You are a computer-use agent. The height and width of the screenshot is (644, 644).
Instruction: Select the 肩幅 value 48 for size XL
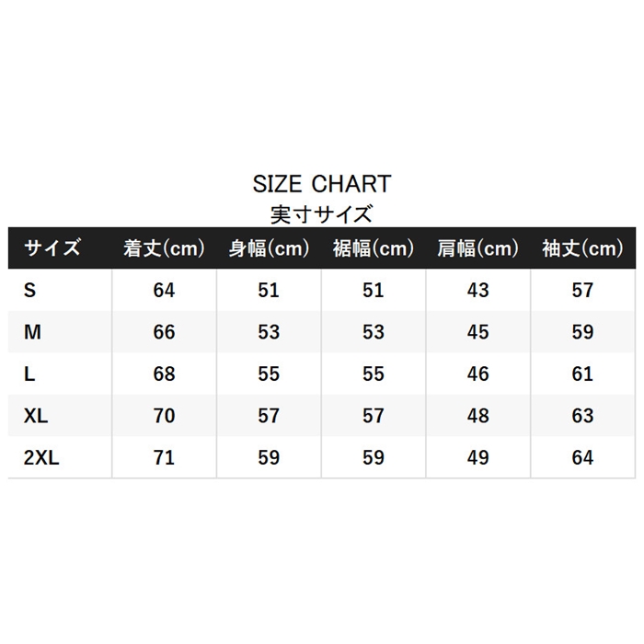(x=477, y=416)
